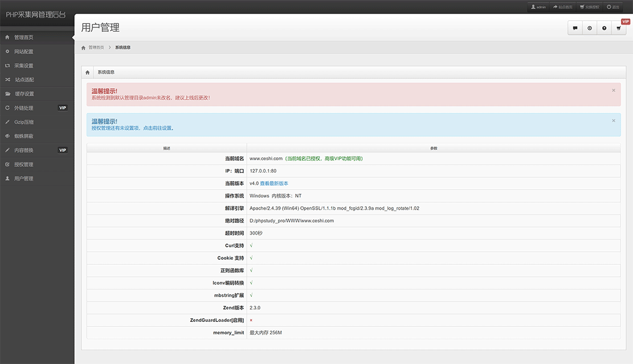Click 站点首页 in the top bar

tap(562, 7)
